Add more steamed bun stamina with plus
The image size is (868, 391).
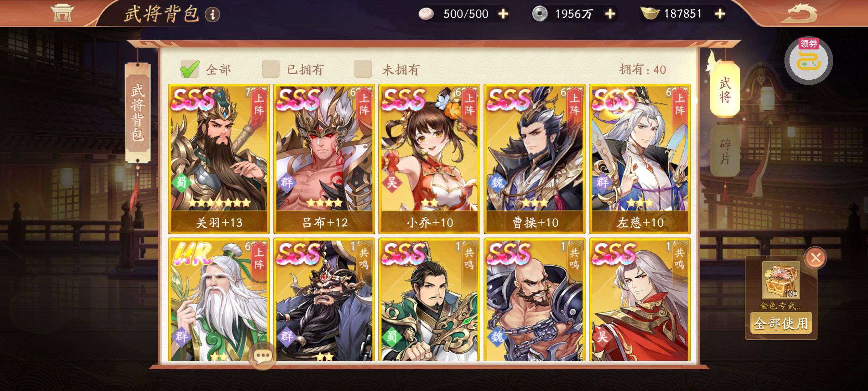pos(503,14)
